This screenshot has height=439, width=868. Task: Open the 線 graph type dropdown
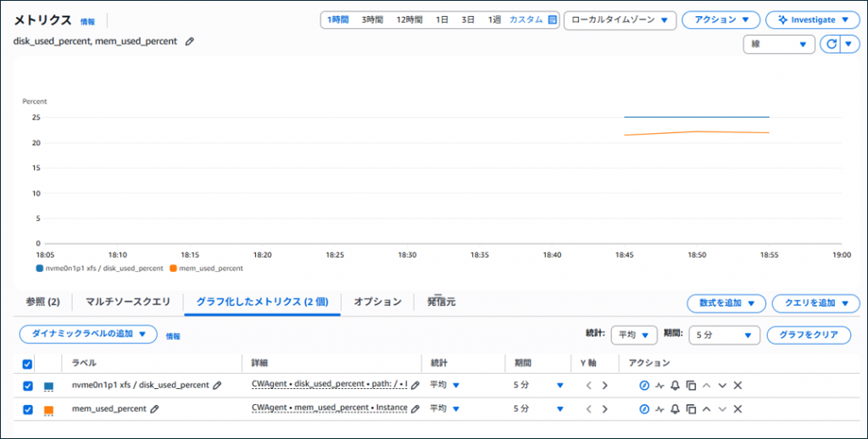point(778,44)
